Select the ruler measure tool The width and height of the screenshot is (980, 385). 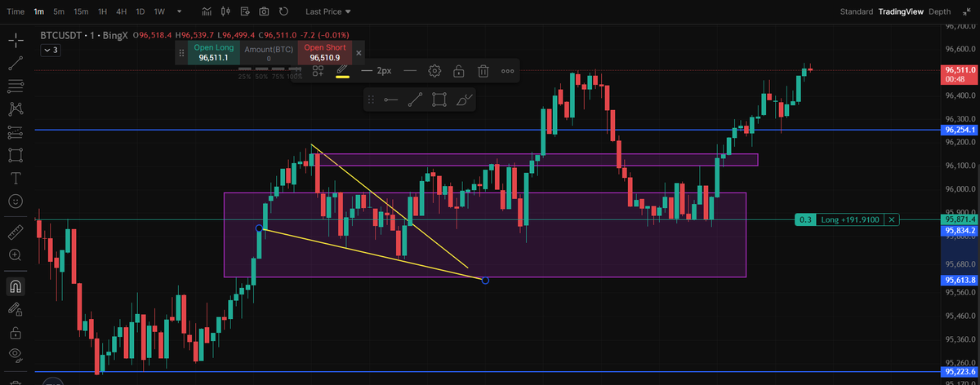[x=16, y=232]
